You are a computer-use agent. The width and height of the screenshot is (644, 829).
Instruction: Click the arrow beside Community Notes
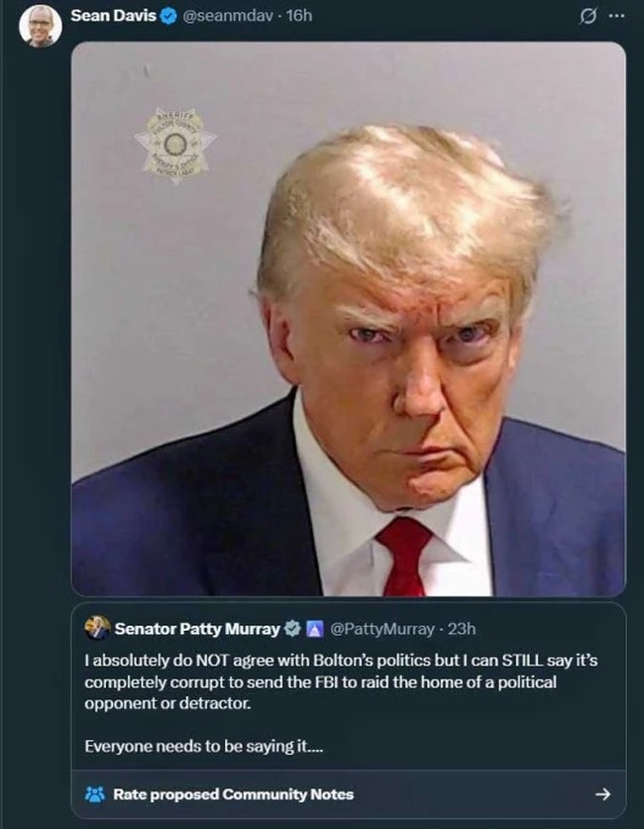pyautogui.click(x=602, y=794)
